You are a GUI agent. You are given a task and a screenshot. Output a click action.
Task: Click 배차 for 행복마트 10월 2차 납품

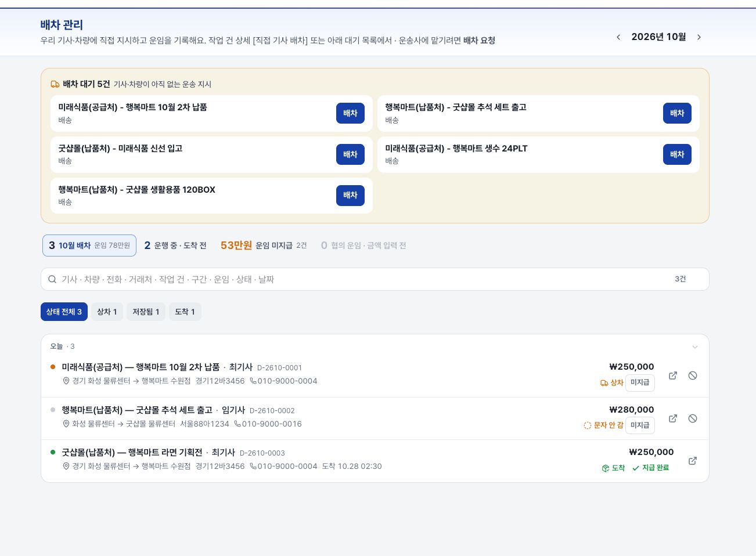[x=350, y=113]
